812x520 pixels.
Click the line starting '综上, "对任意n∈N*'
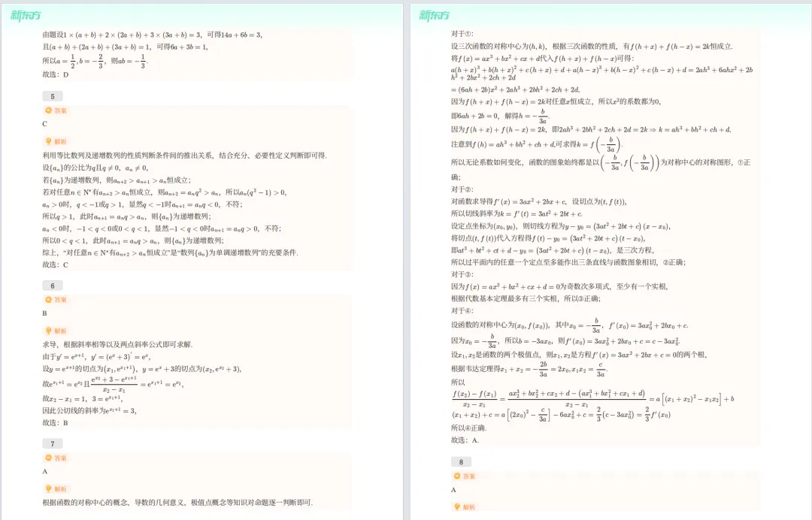click(x=171, y=252)
